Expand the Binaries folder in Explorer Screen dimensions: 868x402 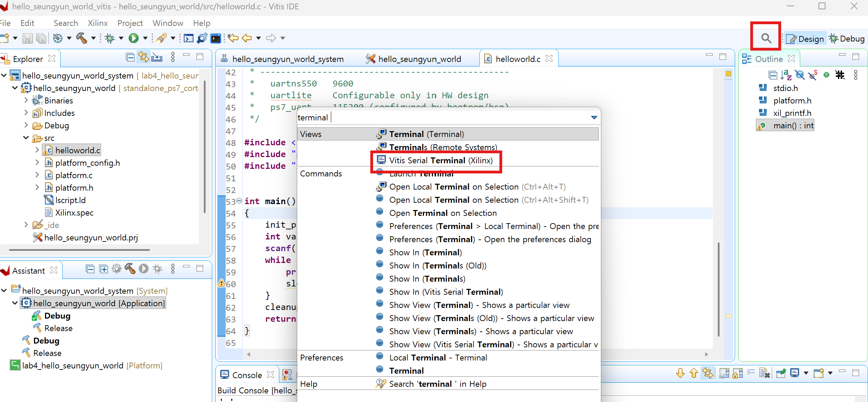point(26,100)
